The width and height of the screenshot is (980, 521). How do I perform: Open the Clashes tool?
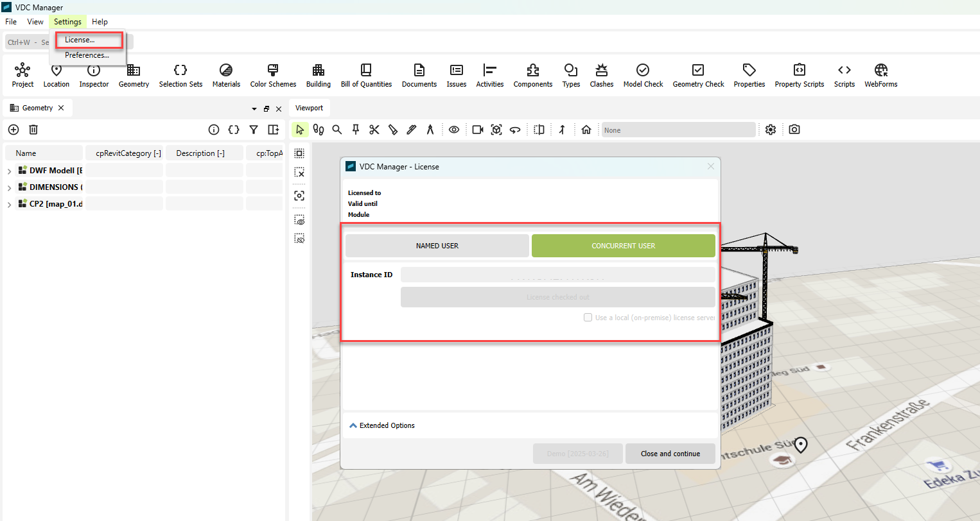click(601, 75)
